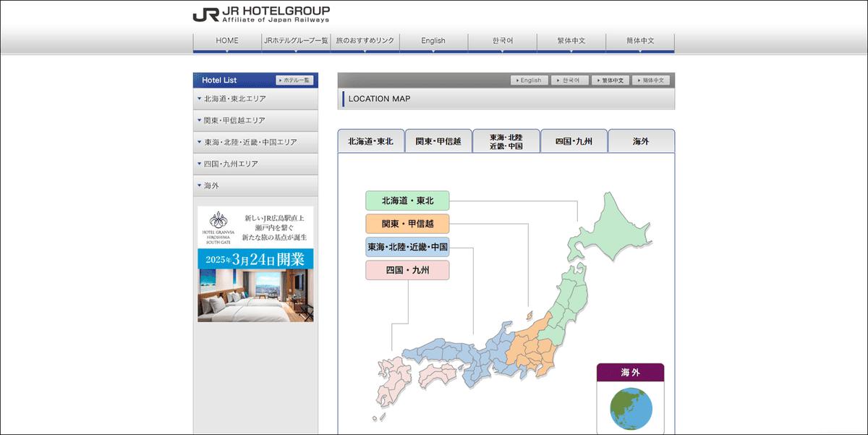
Task: Select orange 関東・甲信越 map label
Action: [407, 224]
